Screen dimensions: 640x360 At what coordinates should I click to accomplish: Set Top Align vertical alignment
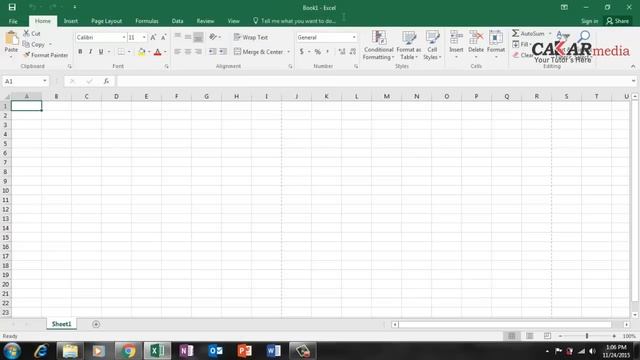tap(178, 37)
